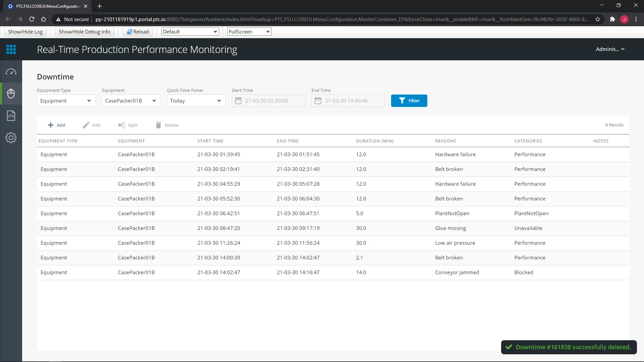Viewport: 644px width, 362px height.
Task: Open the apps grid menu icon
Action: click(11, 49)
